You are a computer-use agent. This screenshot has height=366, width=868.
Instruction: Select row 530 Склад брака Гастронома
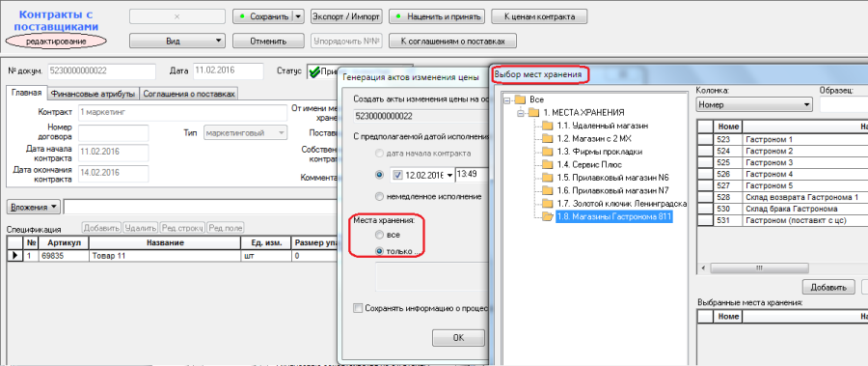783,209
